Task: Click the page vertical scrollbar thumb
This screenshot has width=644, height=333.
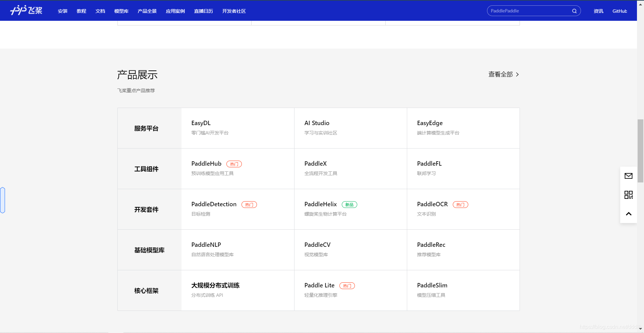Action: click(x=640, y=151)
